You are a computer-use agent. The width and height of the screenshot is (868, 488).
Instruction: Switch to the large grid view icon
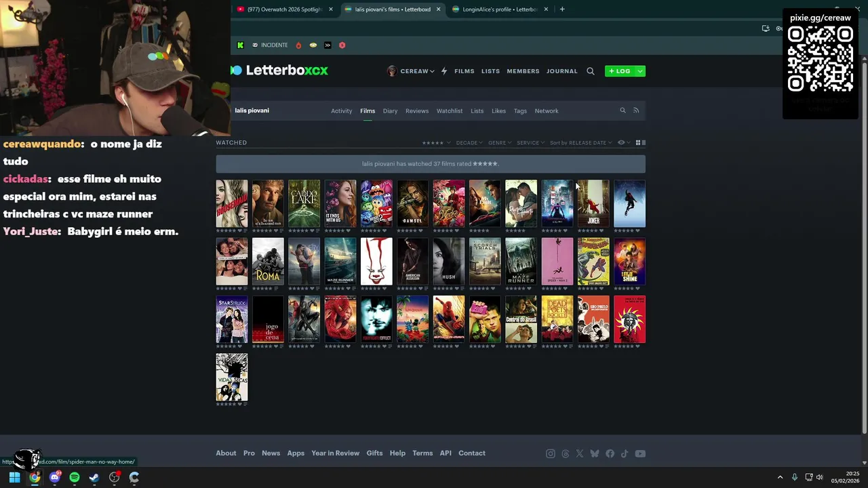[x=638, y=143]
